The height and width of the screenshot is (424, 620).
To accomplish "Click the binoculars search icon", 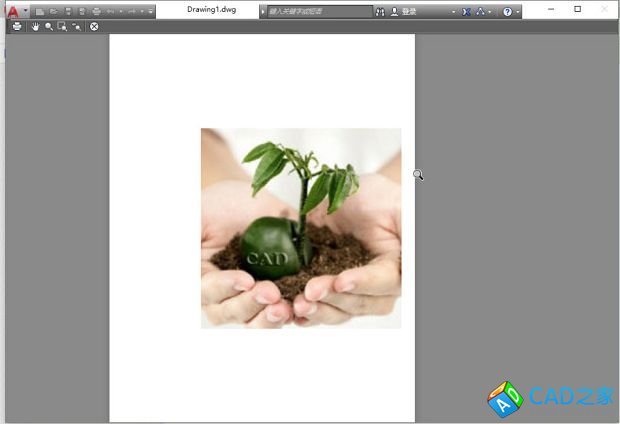I will click(x=380, y=11).
